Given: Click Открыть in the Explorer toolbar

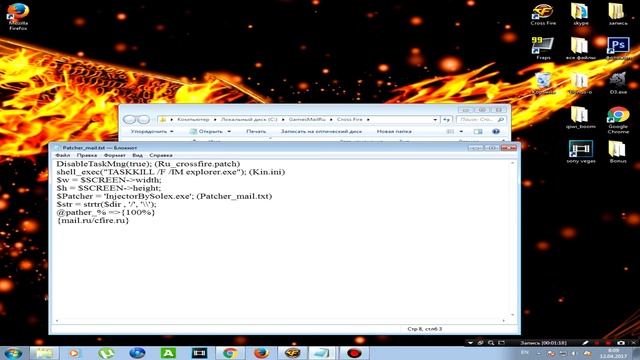Looking at the screenshot, I should (207, 131).
